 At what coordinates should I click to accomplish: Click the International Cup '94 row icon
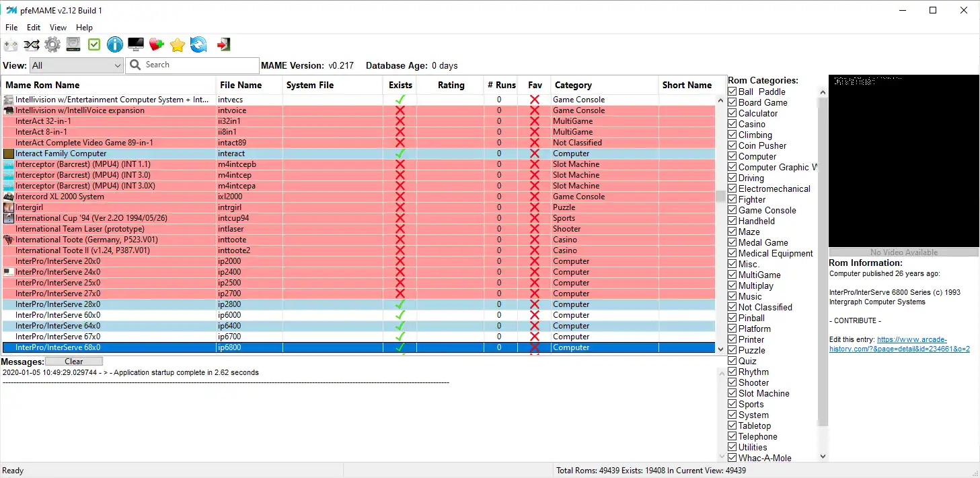[9, 218]
